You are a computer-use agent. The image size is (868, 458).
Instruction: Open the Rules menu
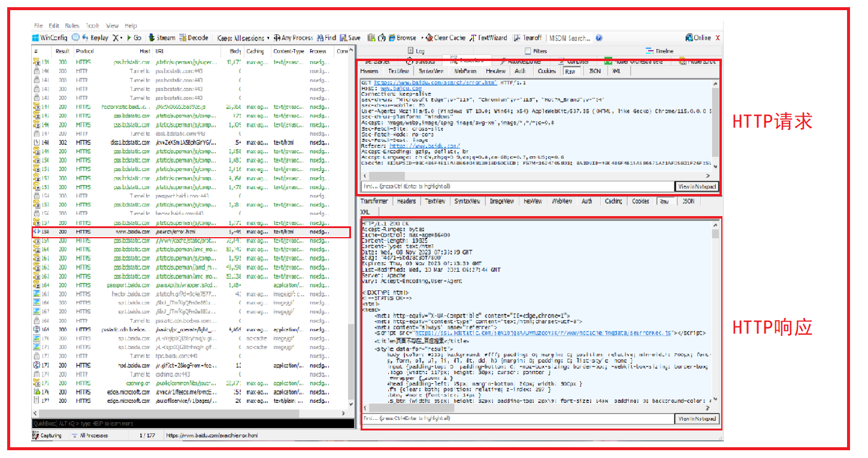(72, 26)
